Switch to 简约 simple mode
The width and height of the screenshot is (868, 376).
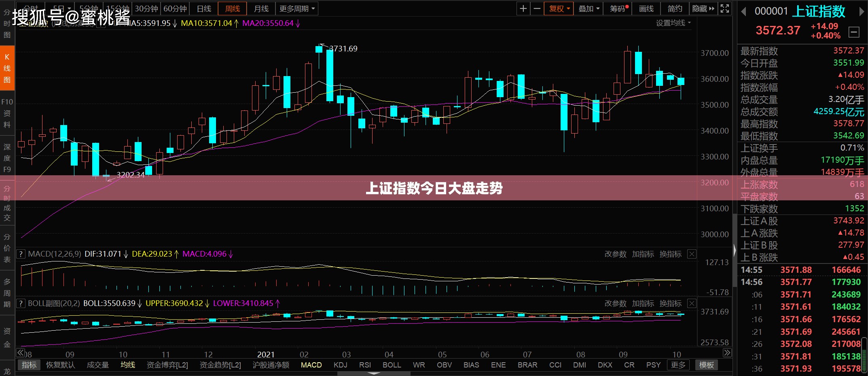[x=675, y=8]
